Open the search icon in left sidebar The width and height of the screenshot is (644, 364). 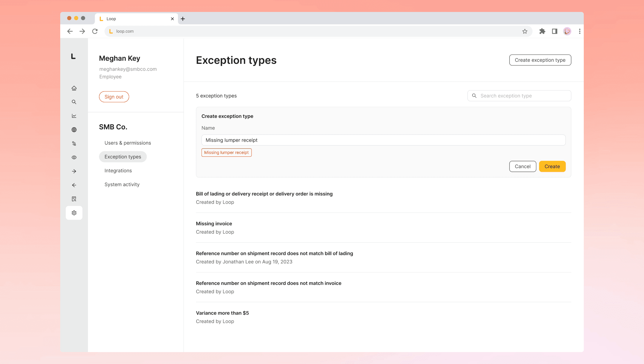click(74, 102)
